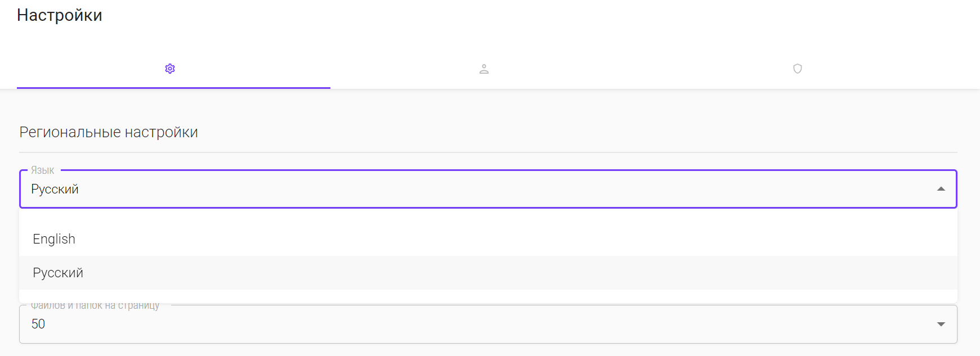Screen dimensions: 980x356
Task: Choose Русский in the language options list
Action: (x=58, y=273)
